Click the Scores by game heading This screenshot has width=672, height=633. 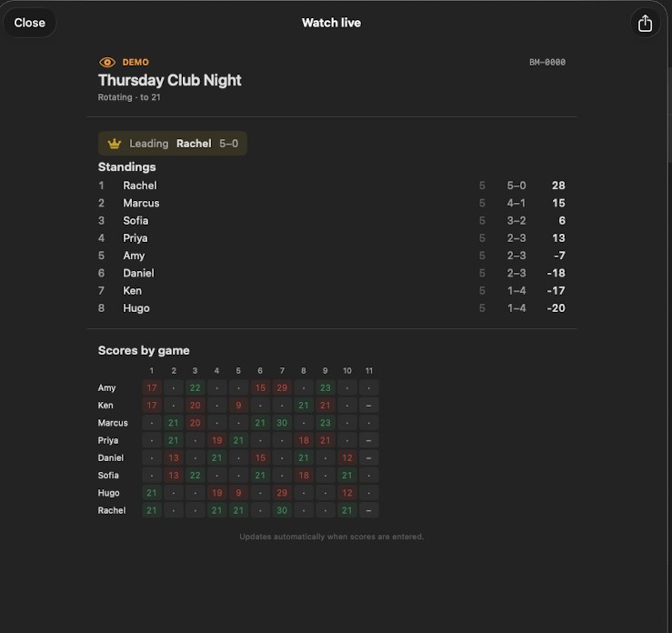click(x=144, y=350)
